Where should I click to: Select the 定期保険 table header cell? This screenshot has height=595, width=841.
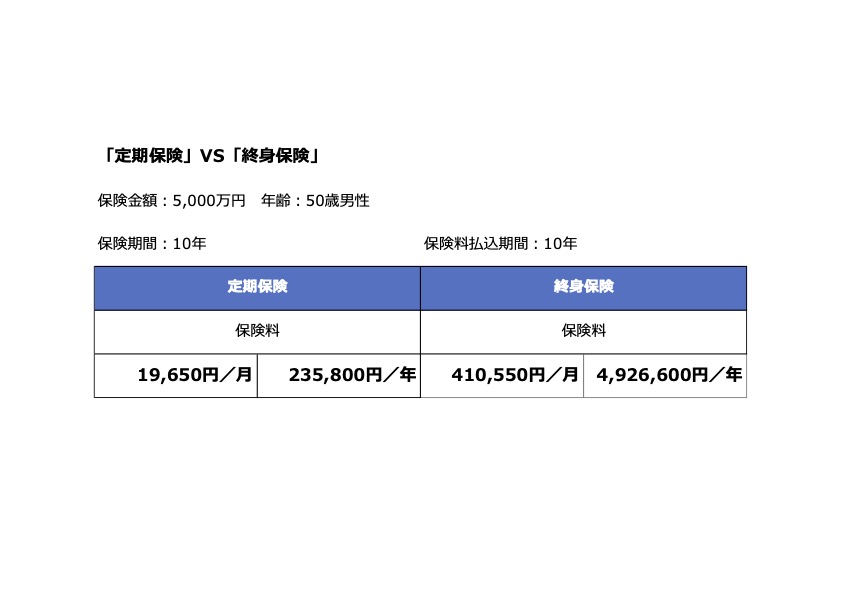[257, 288]
